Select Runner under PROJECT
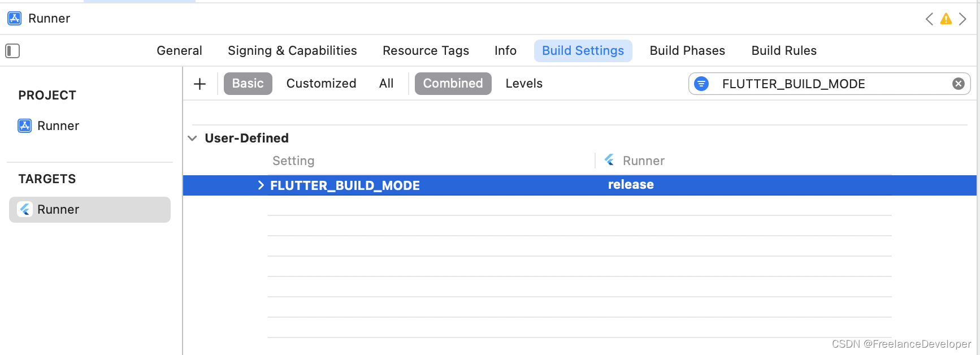Viewport: 980px width, 355px height. (49, 125)
